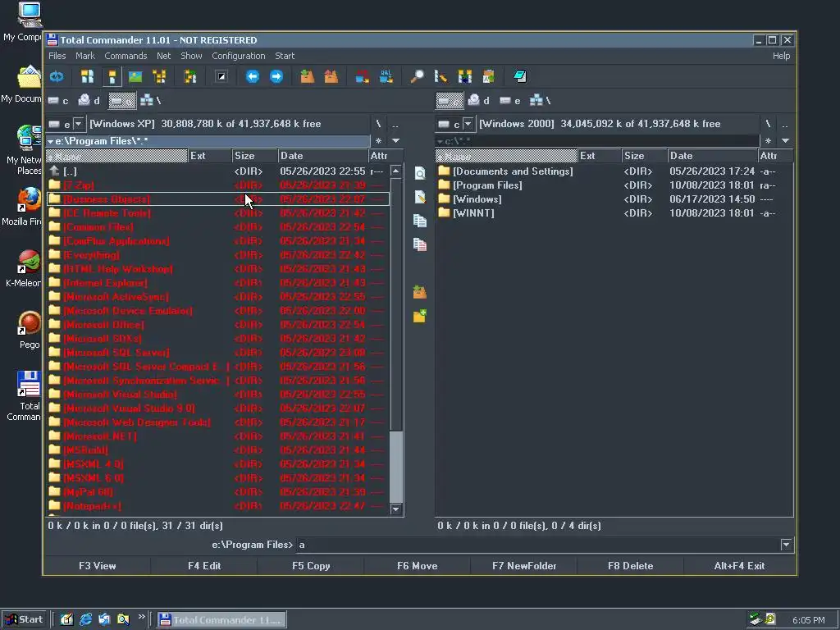Open the Multi-Rename tool icon
Viewport: 840px width, 630px height.
[x=441, y=76]
